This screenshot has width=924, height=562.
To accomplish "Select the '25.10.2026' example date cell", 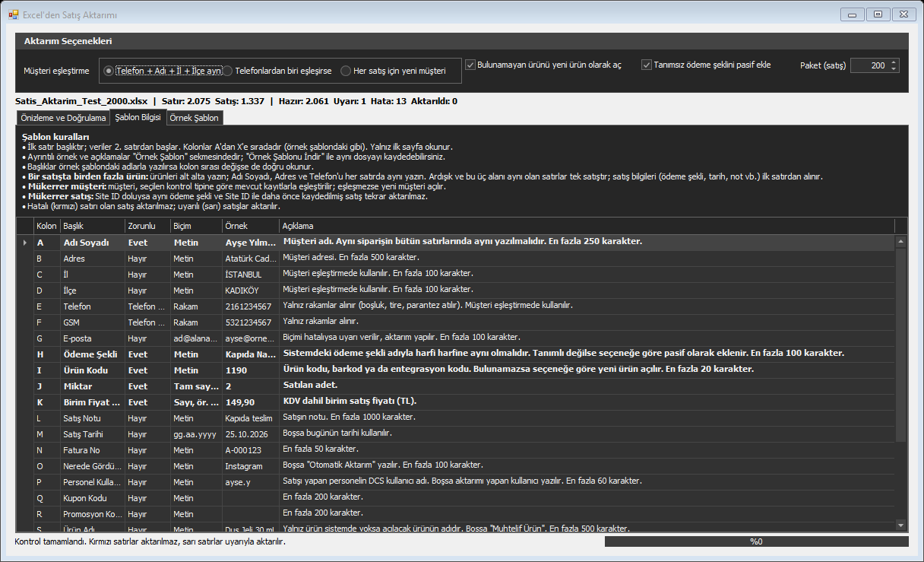I will tap(250, 434).
